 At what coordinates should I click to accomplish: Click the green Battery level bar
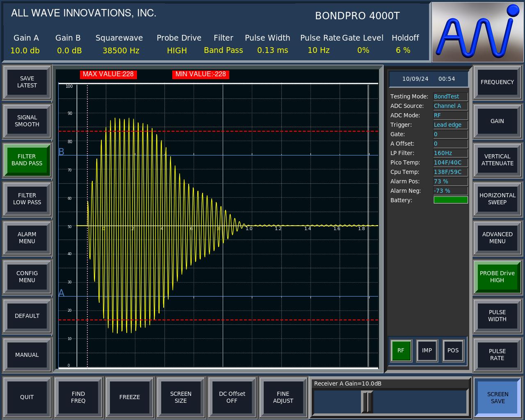(x=450, y=200)
